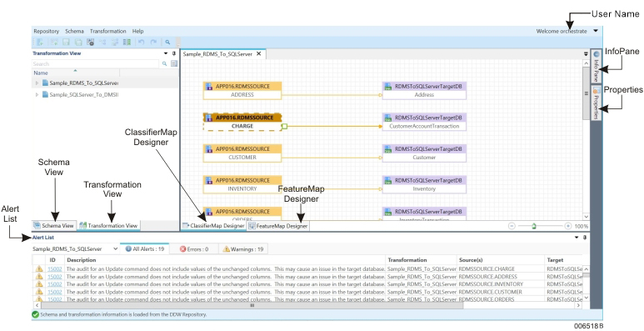644x331 pixels.
Task: Click the green connector port on CHARGE node
Action: (285, 126)
